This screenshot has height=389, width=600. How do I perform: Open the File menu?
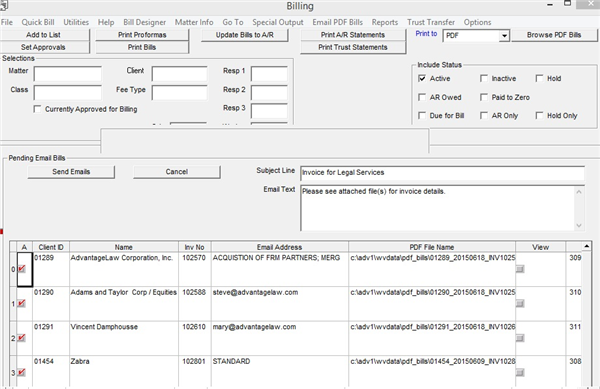pyautogui.click(x=7, y=22)
